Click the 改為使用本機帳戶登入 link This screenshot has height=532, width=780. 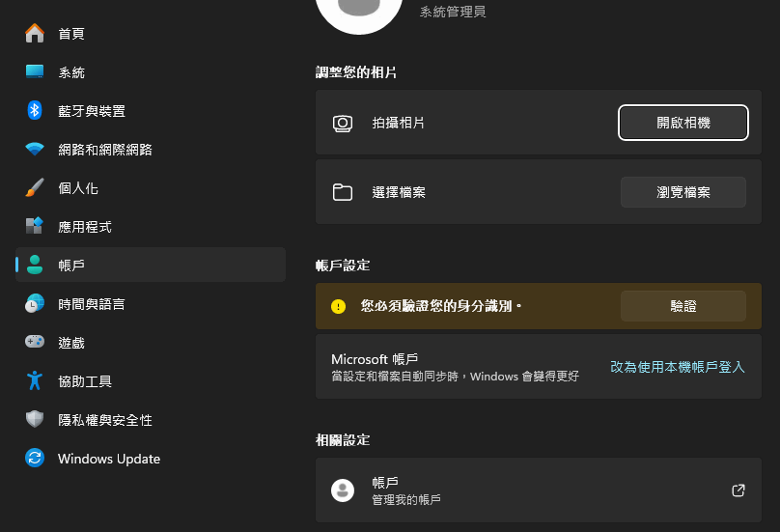coord(677,367)
